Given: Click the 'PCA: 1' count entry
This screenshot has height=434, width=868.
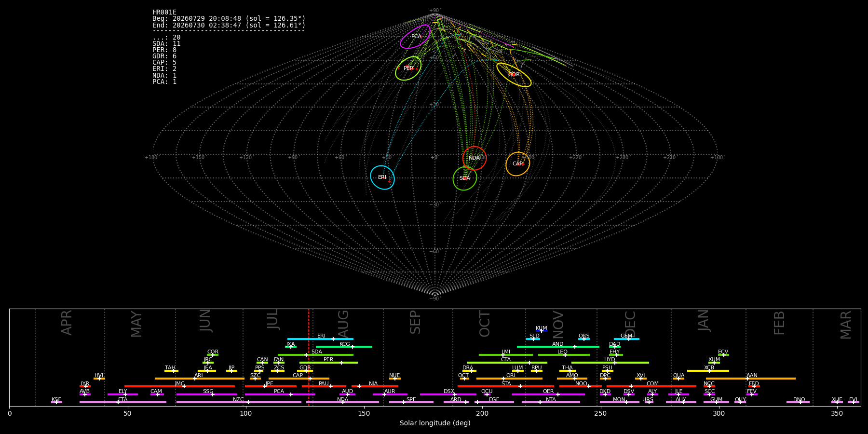Looking at the screenshot, I should click(x=164, y=82).
